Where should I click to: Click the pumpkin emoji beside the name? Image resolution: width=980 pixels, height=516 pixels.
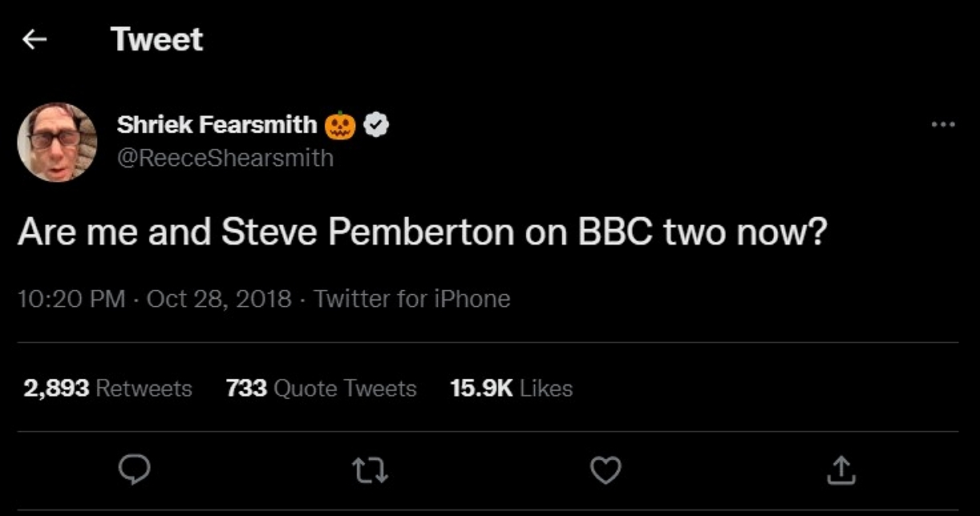339,125
